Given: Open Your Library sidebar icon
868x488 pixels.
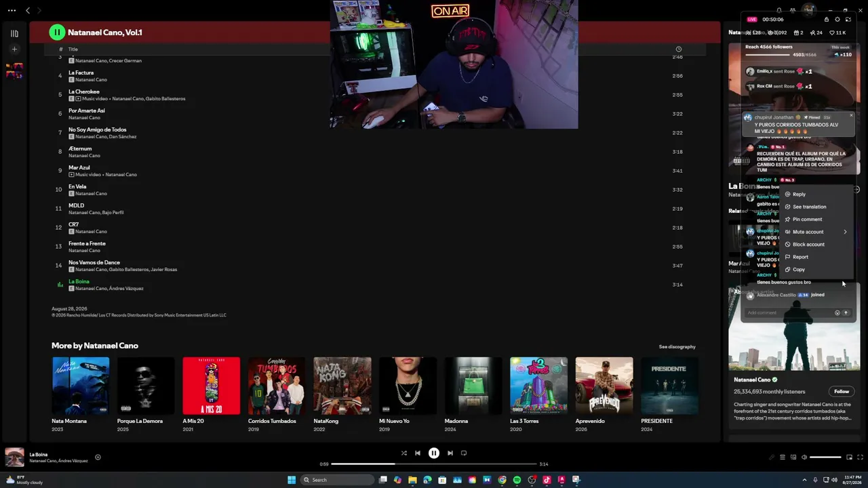Looking at the screenshot, I should pyautogui.click(x=15, y=33).
